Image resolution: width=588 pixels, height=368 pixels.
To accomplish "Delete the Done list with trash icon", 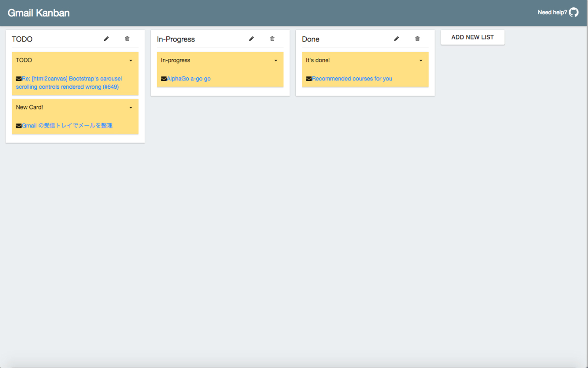I will [418, 39].
